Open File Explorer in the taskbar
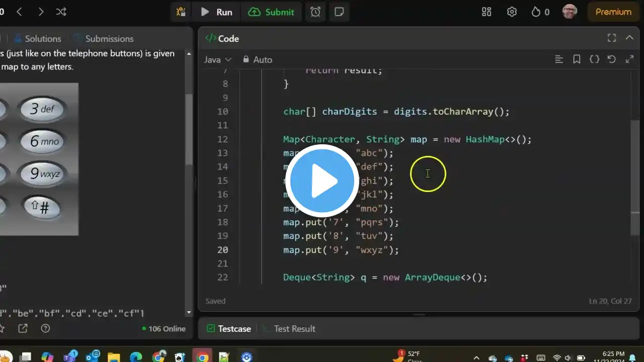Viewport: 644px width, 362px height. coord(114,356)
